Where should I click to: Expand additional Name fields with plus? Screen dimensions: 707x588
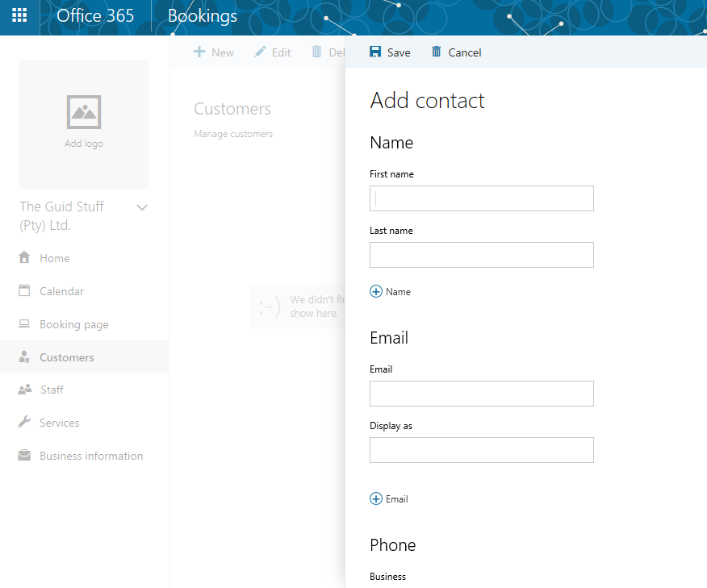click(376, 291)
